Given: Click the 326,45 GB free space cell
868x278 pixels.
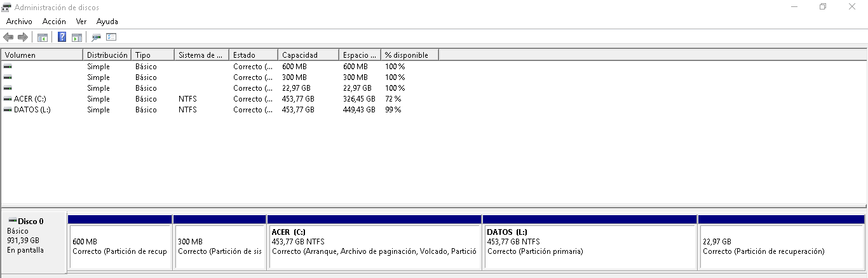Looking at the screenshot, I should [359, 99].
